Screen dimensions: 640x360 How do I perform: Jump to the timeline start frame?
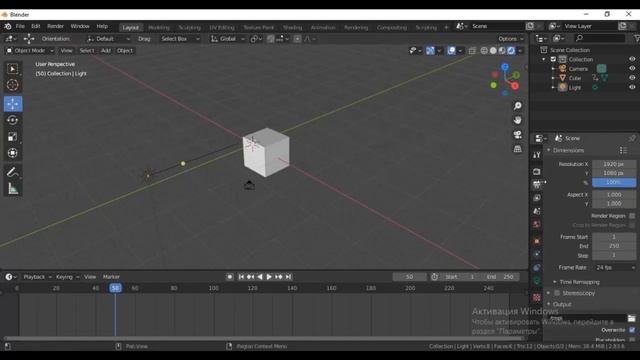[241, 277]
